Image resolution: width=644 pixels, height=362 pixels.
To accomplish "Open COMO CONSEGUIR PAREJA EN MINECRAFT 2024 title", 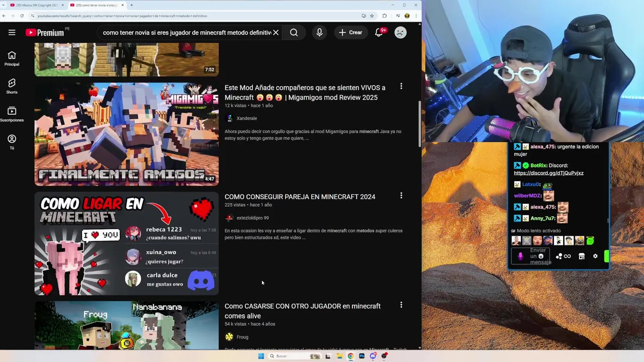I will point(300,197).
